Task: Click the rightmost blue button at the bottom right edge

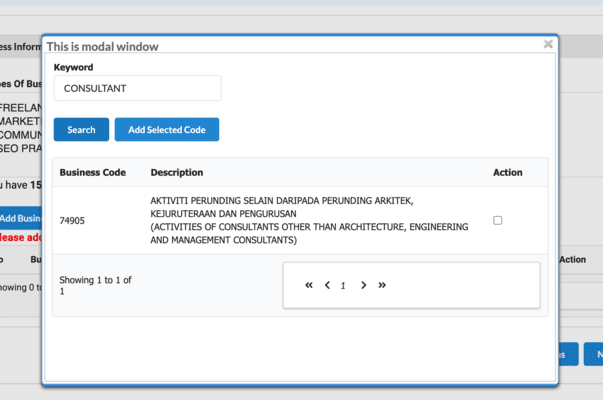Action: click(594, 354)
